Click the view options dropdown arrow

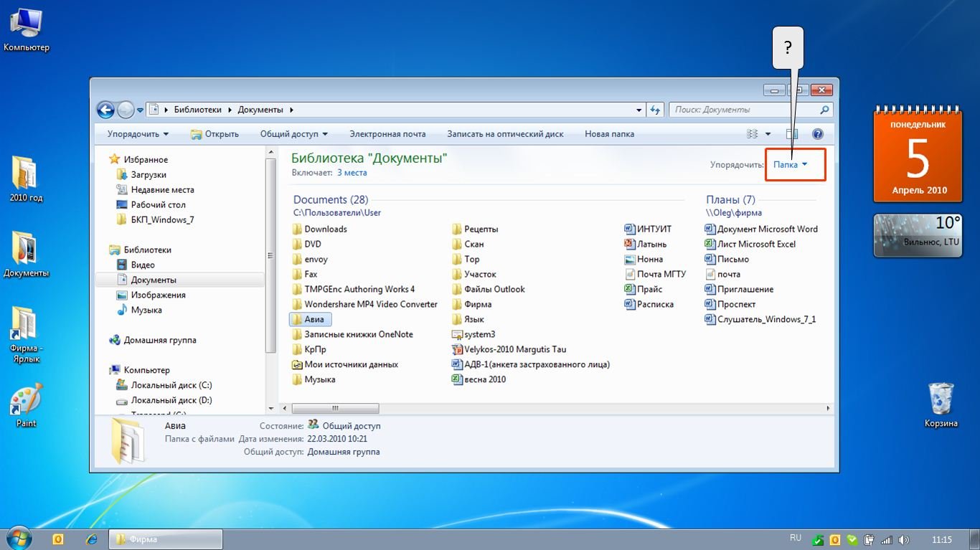click(768, 134)
